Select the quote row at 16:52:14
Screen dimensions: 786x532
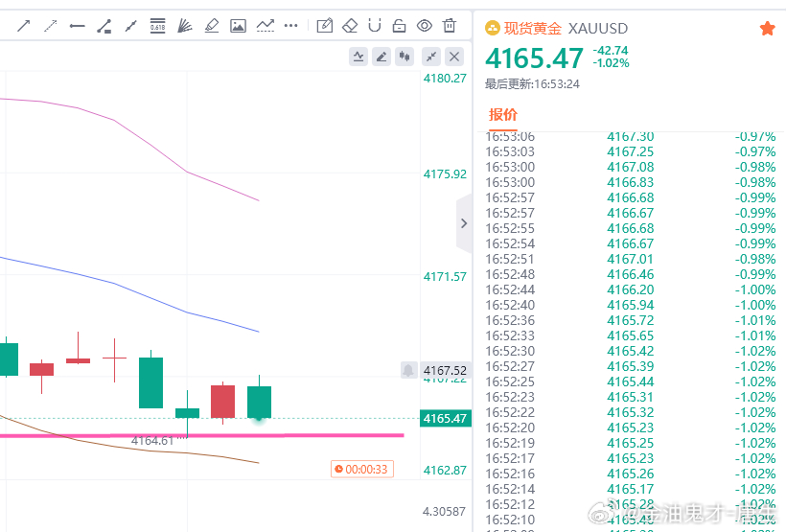point(631,489)
